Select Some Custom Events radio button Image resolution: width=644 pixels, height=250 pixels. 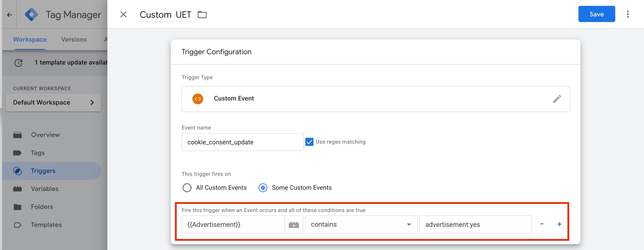pyautogui.click(x=263, y=188)
